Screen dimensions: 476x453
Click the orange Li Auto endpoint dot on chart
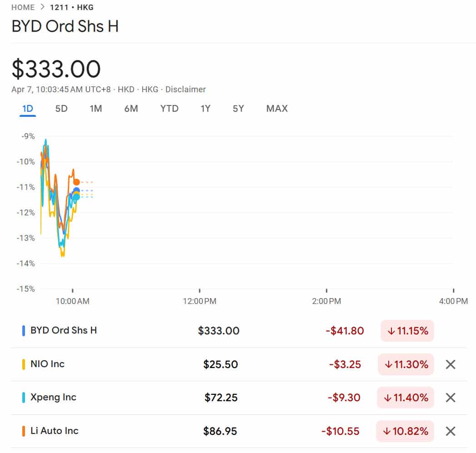[x=76, y=181]
